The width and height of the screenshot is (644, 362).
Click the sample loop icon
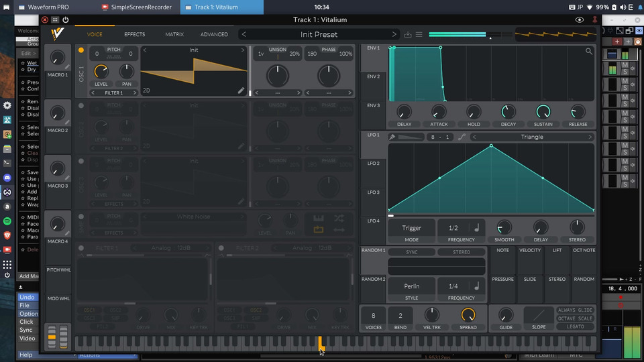point(319,230)
